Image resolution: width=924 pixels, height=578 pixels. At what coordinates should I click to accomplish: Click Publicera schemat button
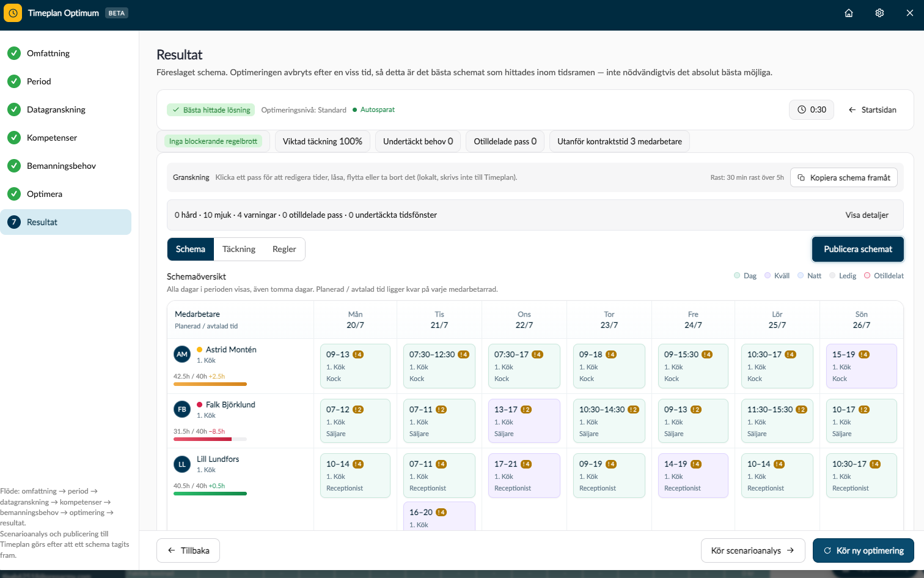point(858,249)
